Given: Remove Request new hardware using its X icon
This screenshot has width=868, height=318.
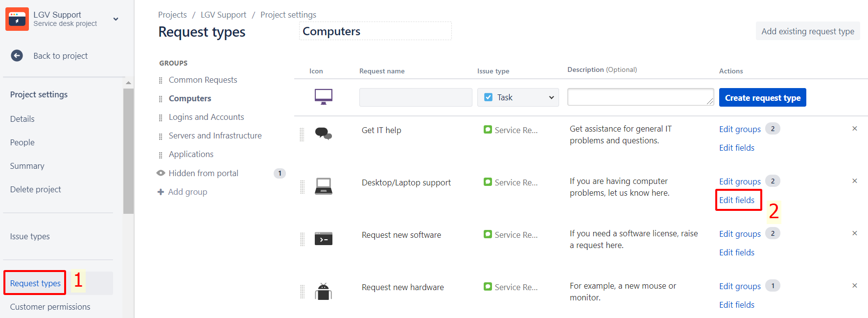Looking at the screenshot, I should tap(854, 286).
